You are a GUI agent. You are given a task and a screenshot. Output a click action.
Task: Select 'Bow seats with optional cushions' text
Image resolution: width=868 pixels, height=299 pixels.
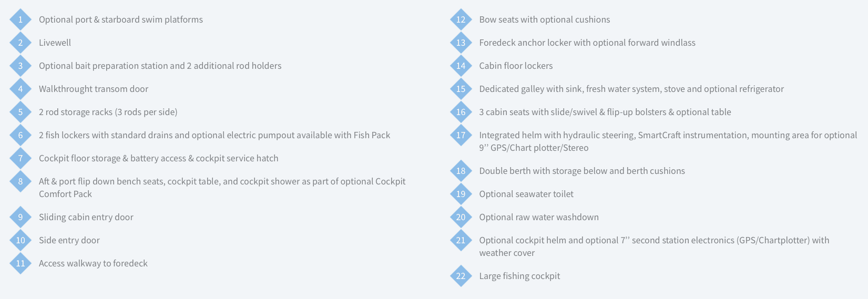coord(545,19)
